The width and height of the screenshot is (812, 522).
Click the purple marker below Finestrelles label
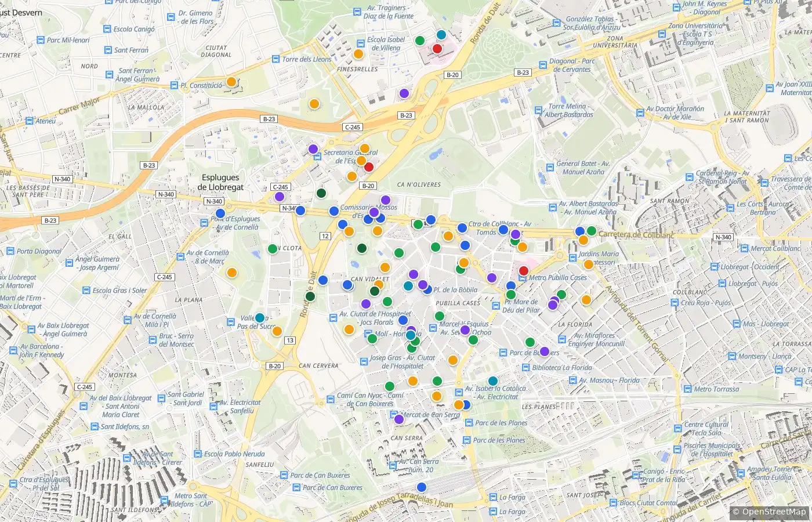click(x=404, y=93)
